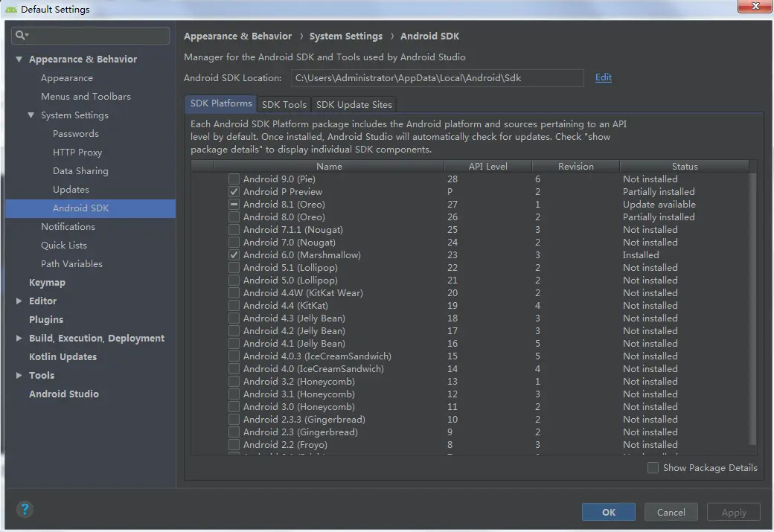Click the Android icon in title bar

(11, 10)
